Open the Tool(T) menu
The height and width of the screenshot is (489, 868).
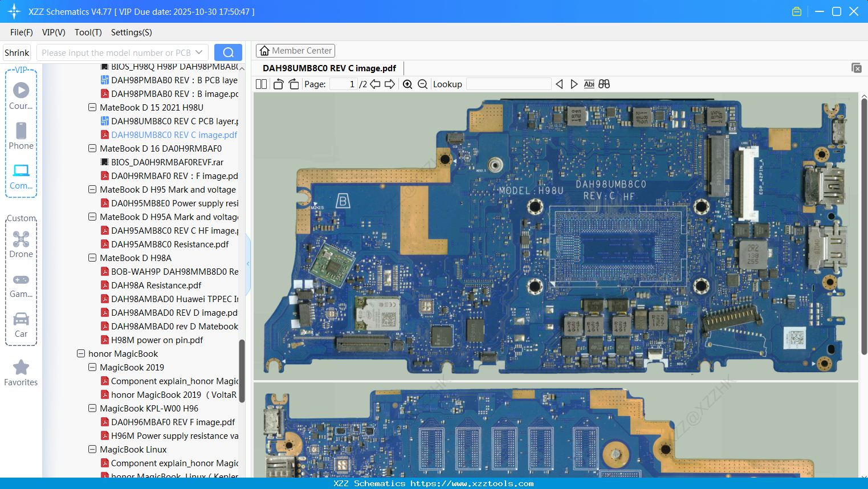(x=88, y=32)
